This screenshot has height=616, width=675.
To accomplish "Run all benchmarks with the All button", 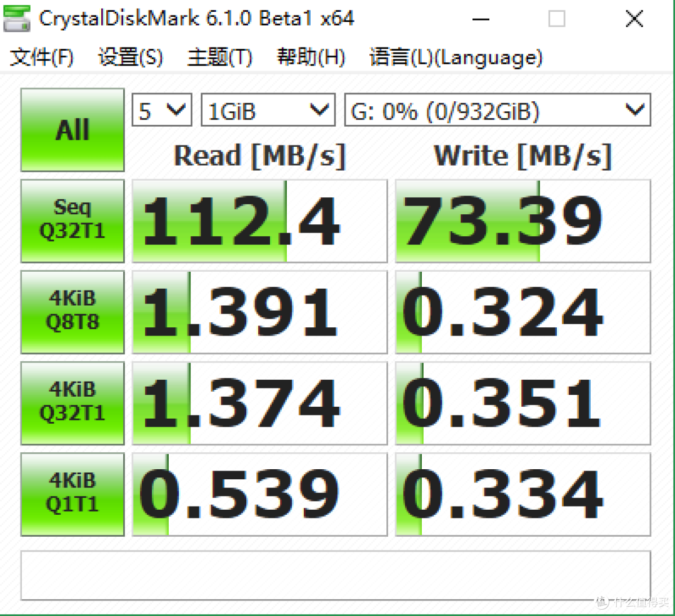I will 72,130.
